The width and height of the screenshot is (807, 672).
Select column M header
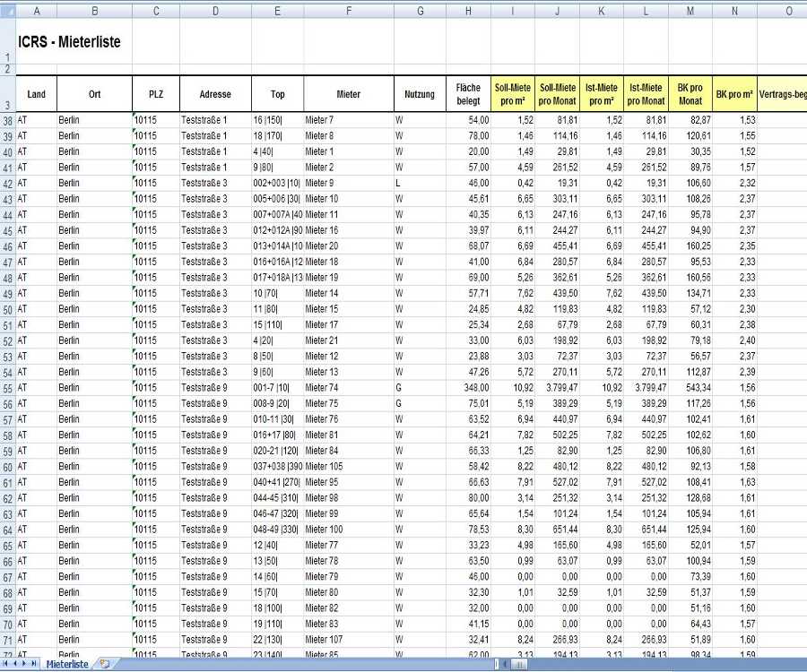690,11
